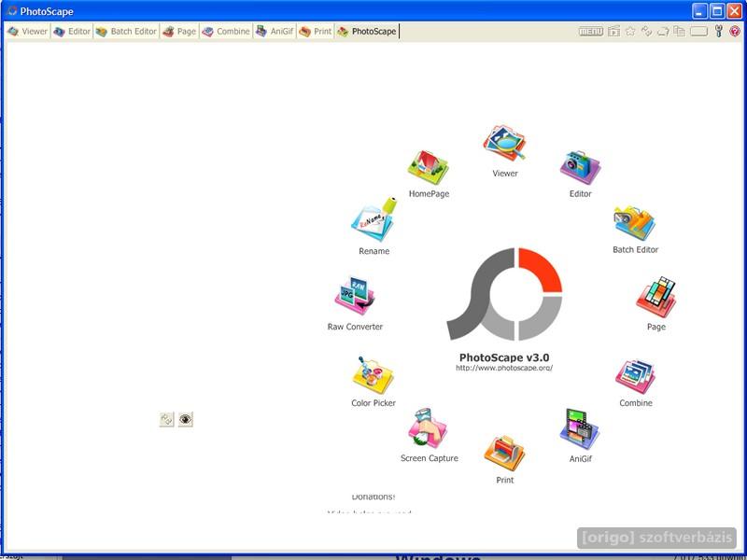This screenshot has width=747, height=560.
Task: Switch to the Page tab
Action: click(179, 32)
